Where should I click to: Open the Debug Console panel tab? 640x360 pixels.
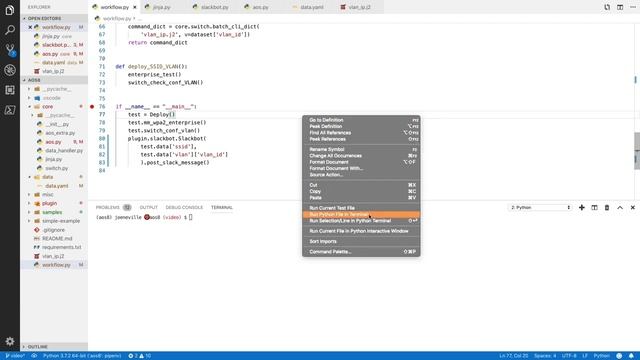pos(184,207)
